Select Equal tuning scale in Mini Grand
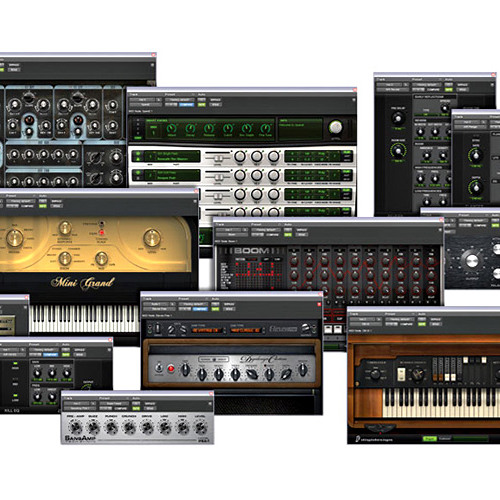The width and height of the screenshot is (500, 500). [x=102, y=232]
